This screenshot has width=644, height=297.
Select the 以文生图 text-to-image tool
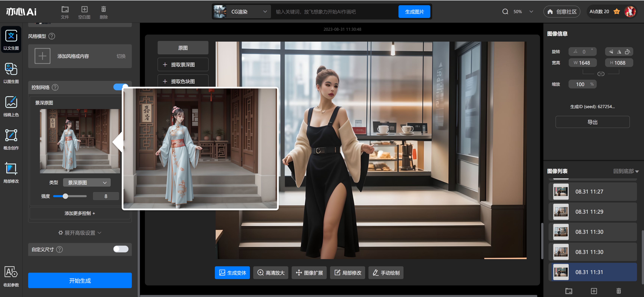click(x=11, y=40)
